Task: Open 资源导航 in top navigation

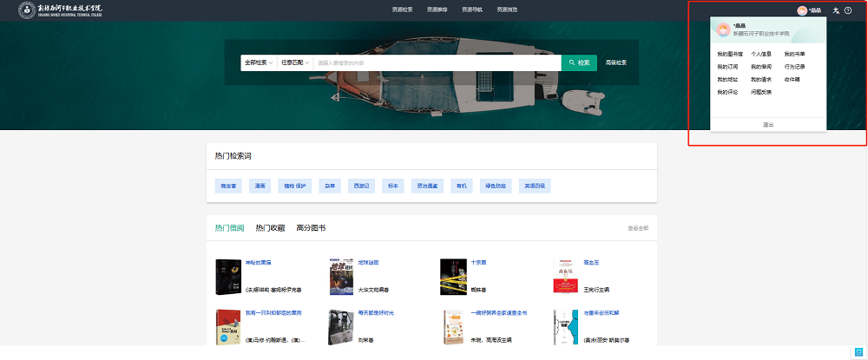Action: click(x=472, y=10)
